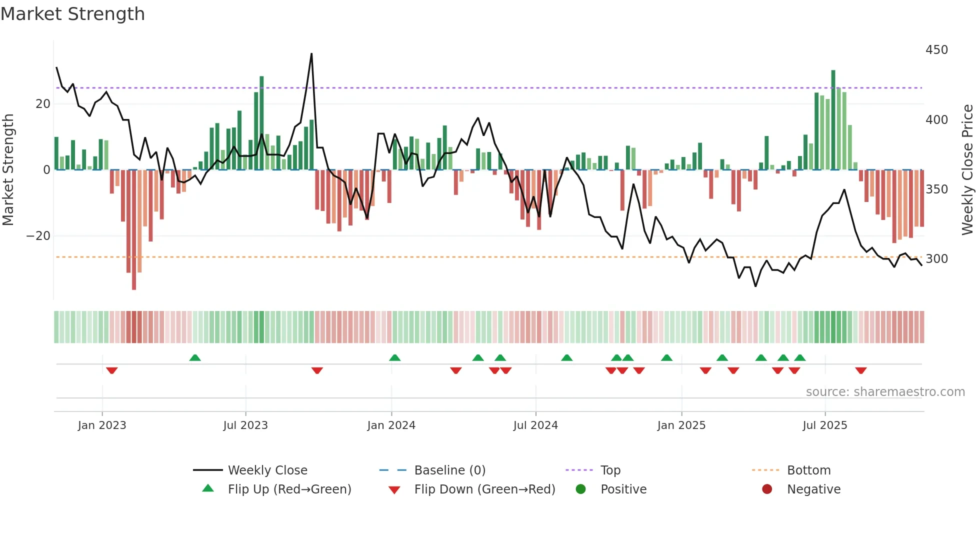
Task: Click the Bottom legend label
Action: (808, 470)
